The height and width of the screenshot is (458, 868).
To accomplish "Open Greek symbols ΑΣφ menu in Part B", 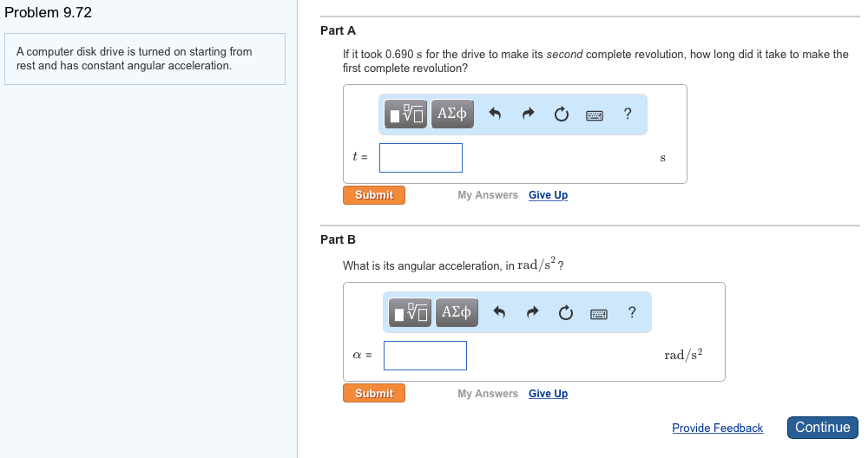I will coord(456,312).
